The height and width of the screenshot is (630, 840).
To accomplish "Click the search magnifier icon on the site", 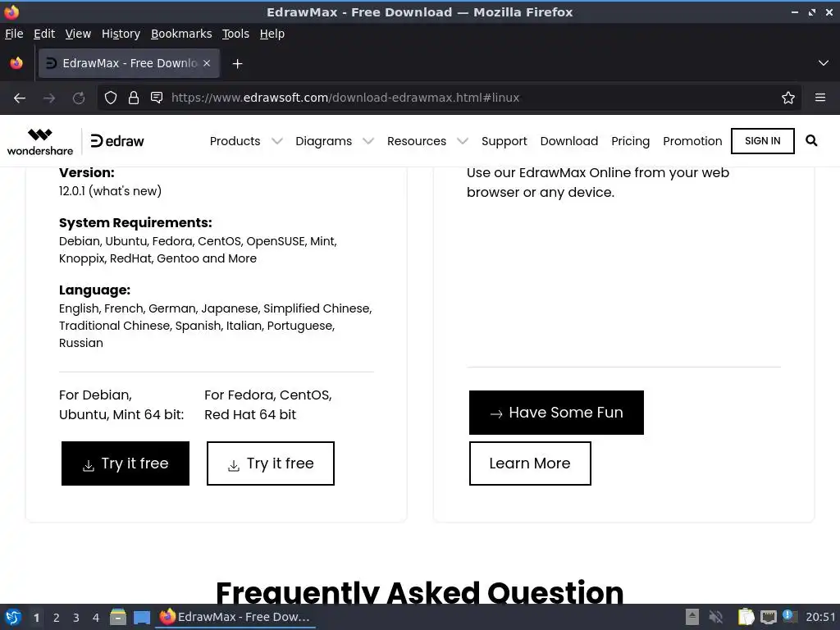I will (811, 141).
